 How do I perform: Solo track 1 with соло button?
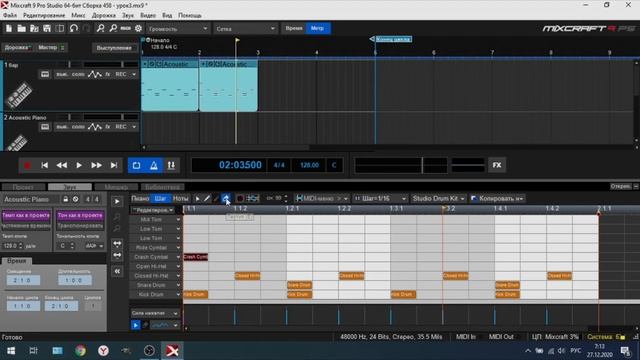coord(78,74)
